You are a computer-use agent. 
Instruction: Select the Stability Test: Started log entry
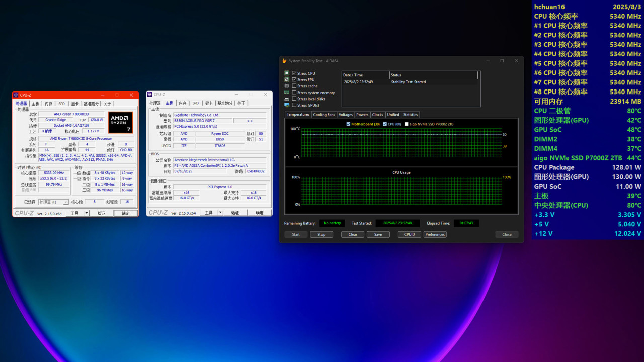408,82
